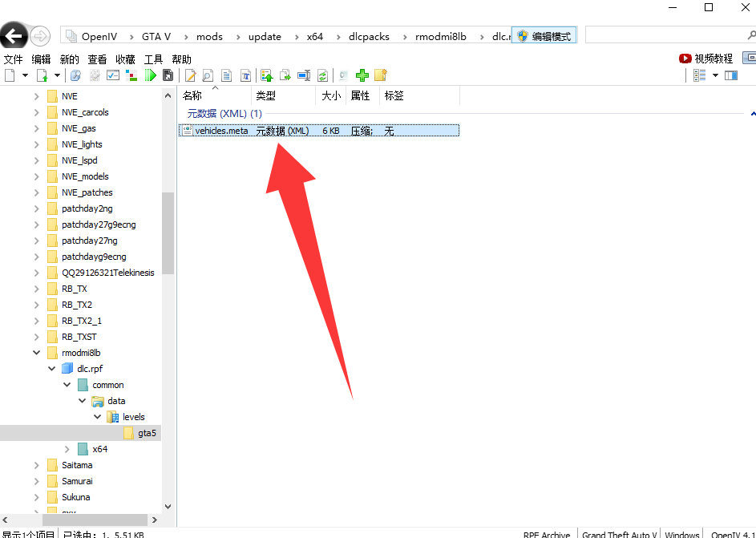756x538 pixels.
Task: Collapse the dlc.rpf tree node
Action: click(52, 369)
